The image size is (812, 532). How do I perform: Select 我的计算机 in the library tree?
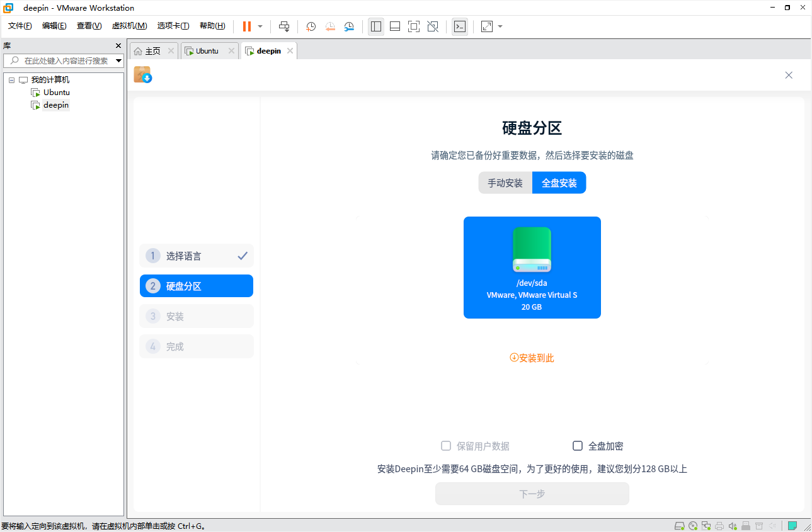(x=50, y=80)
